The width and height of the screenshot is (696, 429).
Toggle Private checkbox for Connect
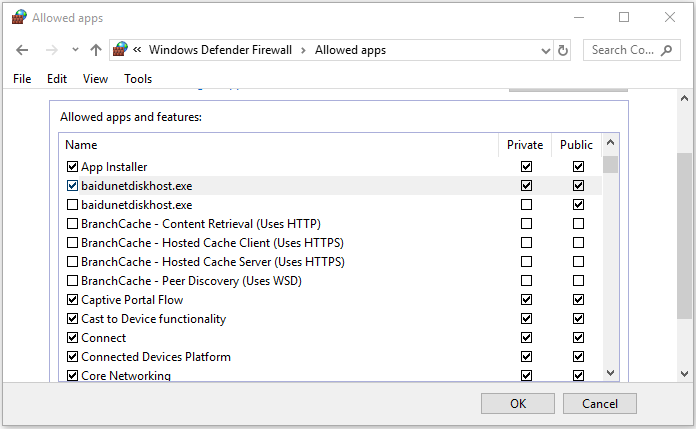(x=526, y=338)
